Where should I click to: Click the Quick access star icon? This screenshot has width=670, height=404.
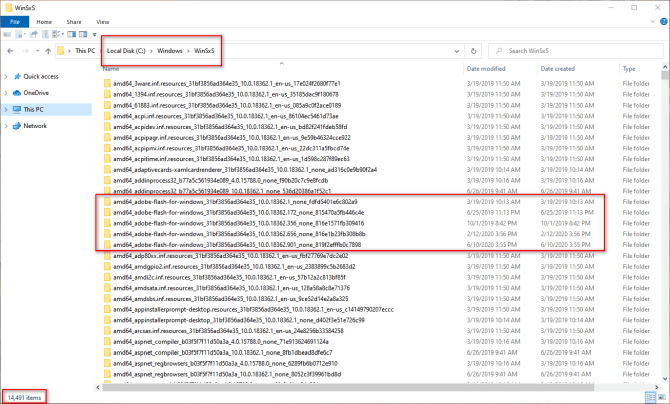(16, 76)
